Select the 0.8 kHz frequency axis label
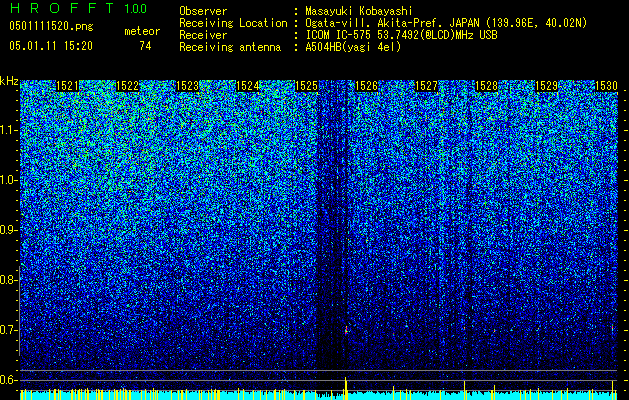Viewport: 629px width, 400px height. pos(9,280)
